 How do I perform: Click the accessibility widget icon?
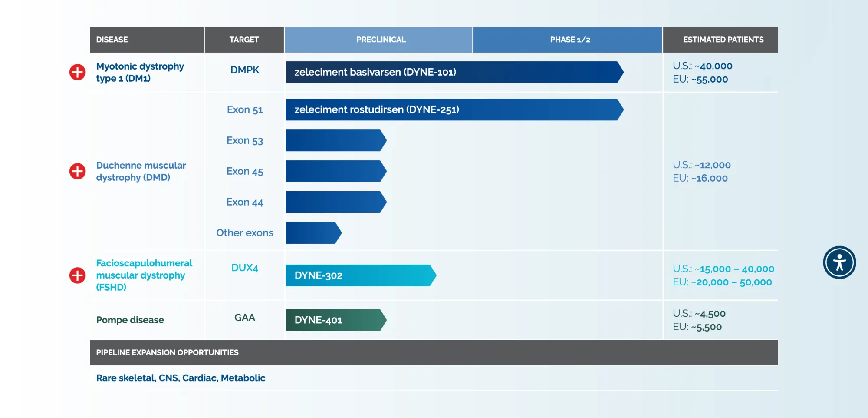(x=839, y=262)
